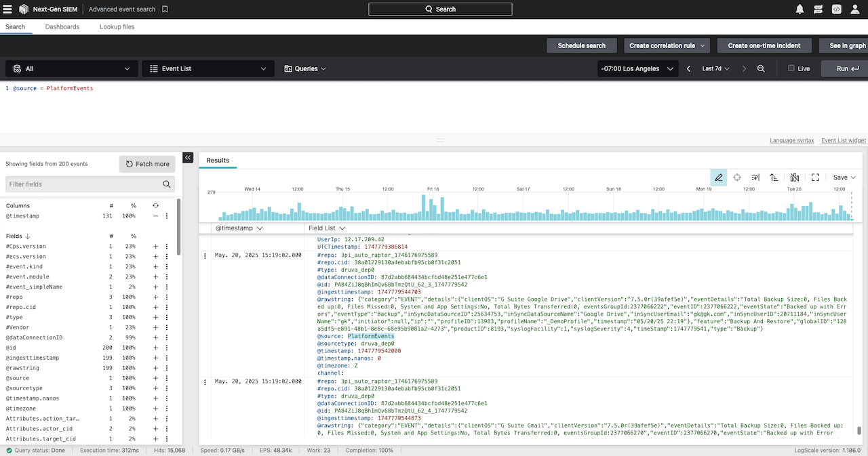
Task: Click the CrowdStrike falcon logo icon
Action: point(24,9)
